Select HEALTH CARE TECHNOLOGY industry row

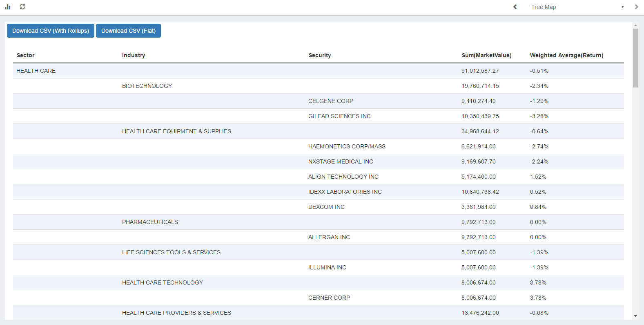click(319, 282)
